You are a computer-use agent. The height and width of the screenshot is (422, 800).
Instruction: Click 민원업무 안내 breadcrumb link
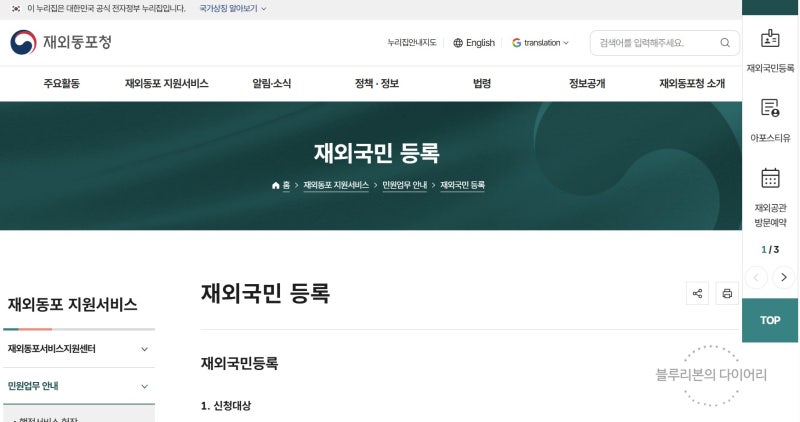[x=405, y=185]
